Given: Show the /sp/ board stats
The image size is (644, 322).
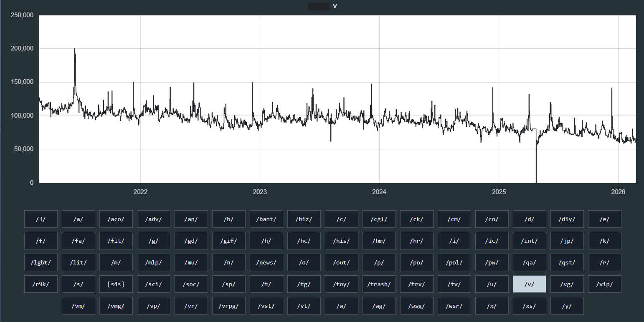Looking at the screenshot, I should click(229, 284).
